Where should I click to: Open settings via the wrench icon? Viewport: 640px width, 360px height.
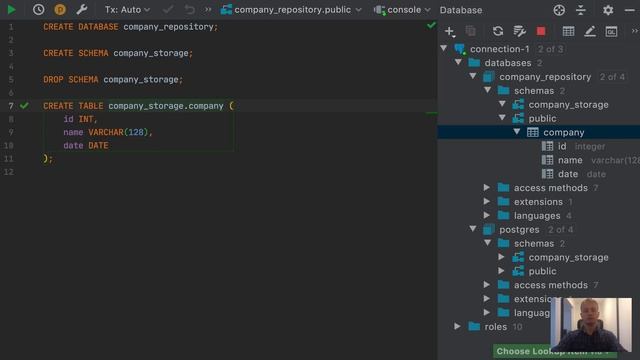[82, 9]
